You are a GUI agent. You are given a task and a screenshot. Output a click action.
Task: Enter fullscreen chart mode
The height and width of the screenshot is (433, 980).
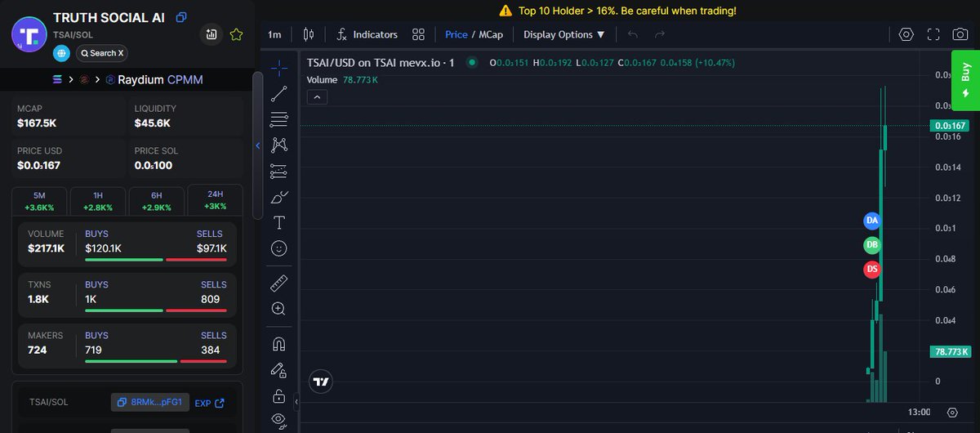pyautogui.click(x=933, y=34)
